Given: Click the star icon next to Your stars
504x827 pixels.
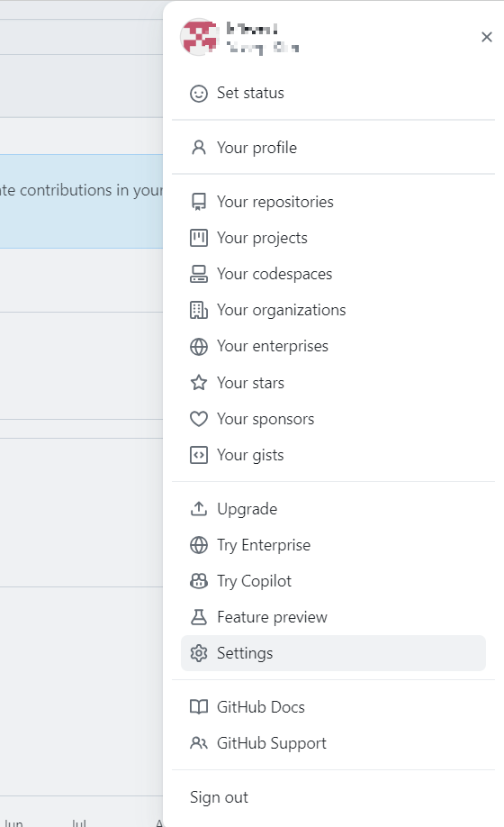Looking at the screenshot, I should [199, 382].
